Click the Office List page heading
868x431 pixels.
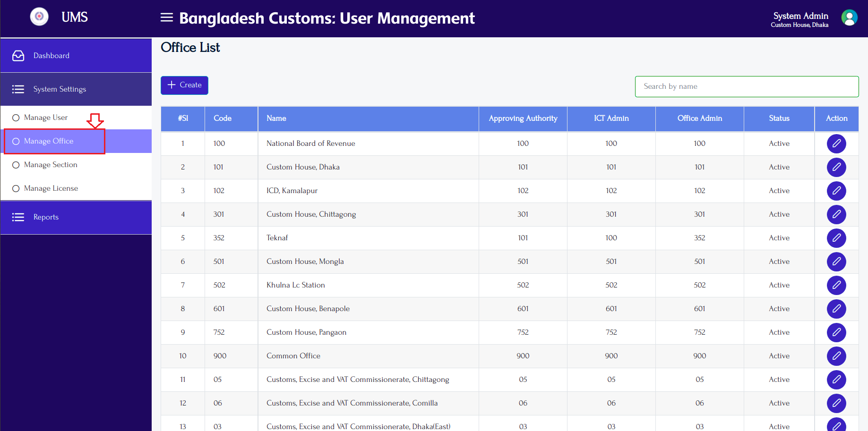click(x=190, y=48)
